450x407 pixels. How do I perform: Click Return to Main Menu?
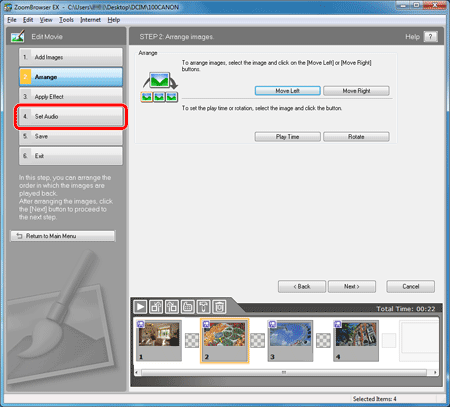[63, 236]
